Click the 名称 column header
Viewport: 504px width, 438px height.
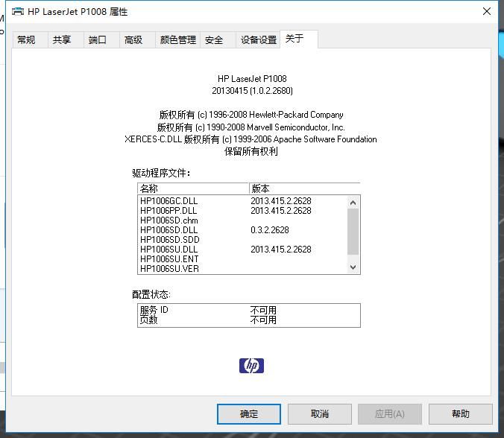tap(192, 188)
